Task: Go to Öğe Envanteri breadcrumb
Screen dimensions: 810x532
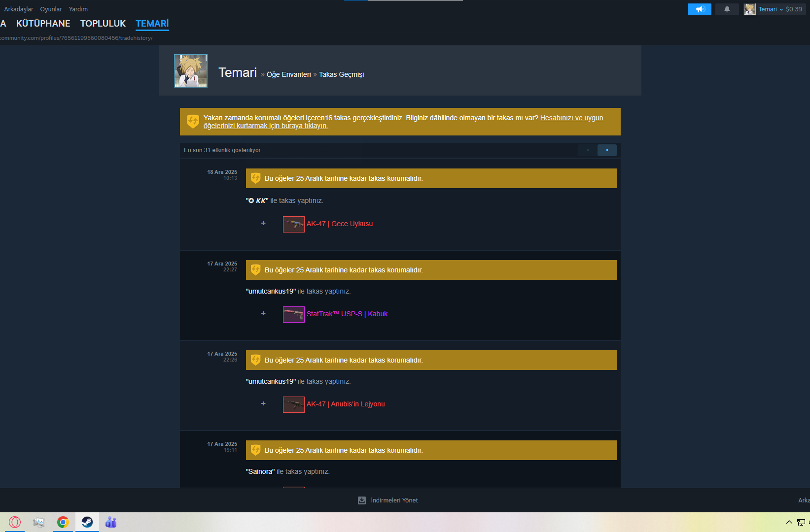Action: [289, 74]
